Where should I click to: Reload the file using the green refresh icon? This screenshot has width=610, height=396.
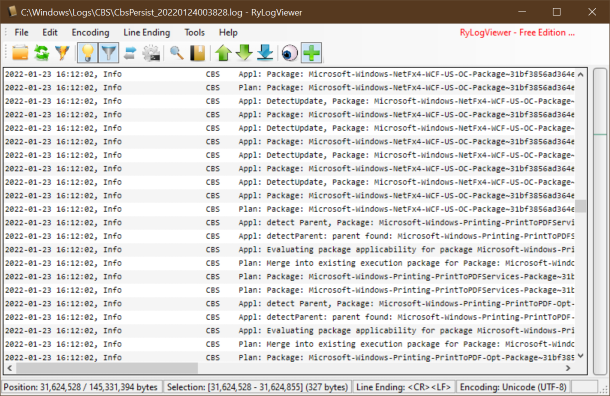(42, 53)
